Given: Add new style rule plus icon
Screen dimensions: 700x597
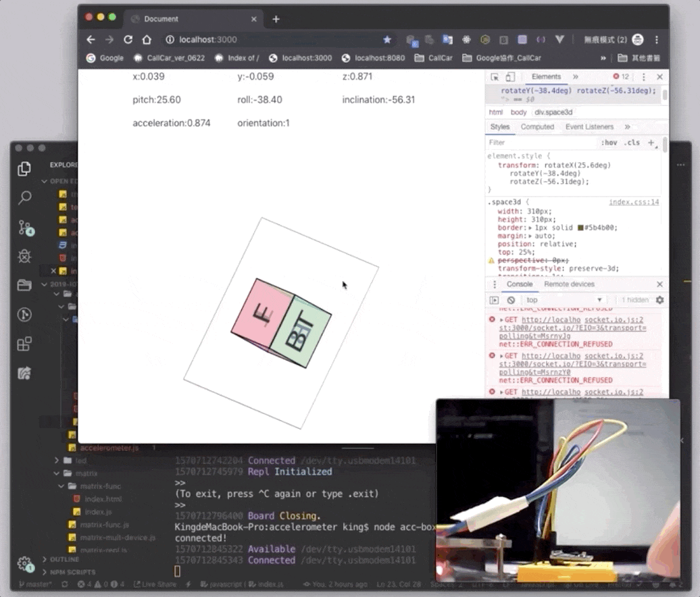Looking at the screenshot, I should pyautogui.click(x=651, y=142).
